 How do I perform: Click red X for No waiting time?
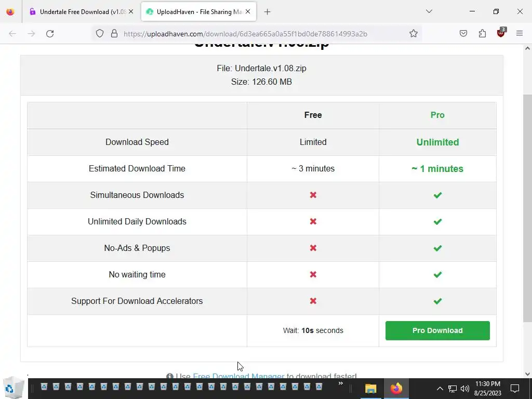point(313,274)
